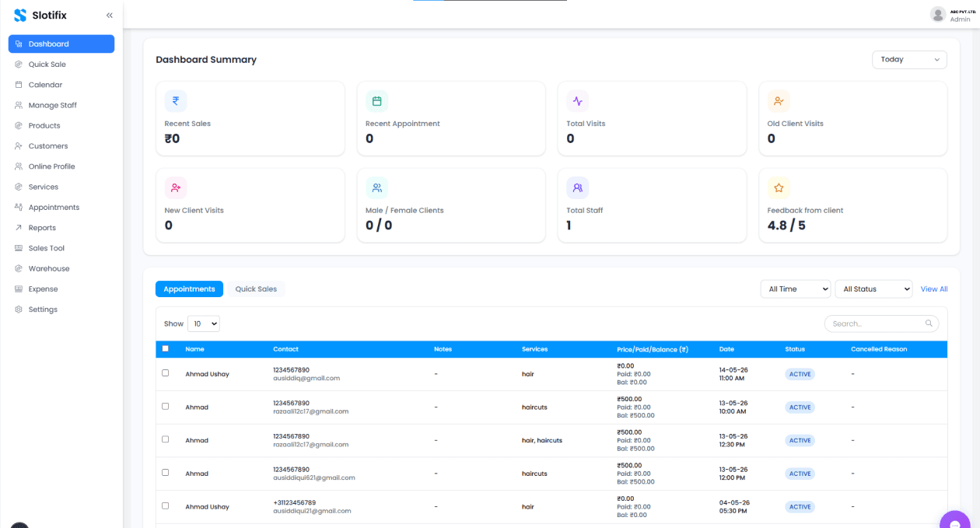Click the Reports arrow icon
Image resolution: width=980 pixels, height=528 pixels.
19,228
